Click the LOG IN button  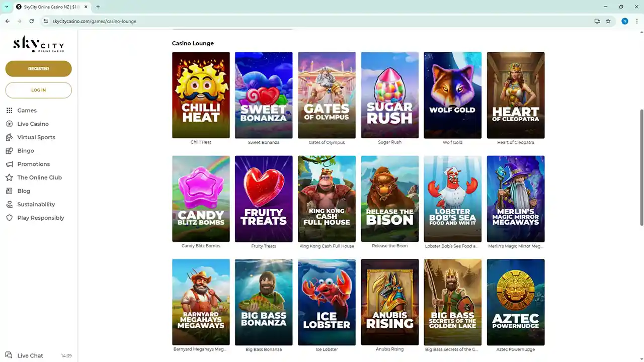[x=39, y=90]
